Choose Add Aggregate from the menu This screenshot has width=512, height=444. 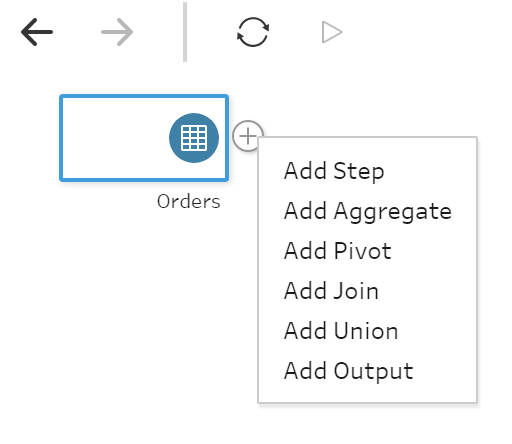[x=367, y=211]
